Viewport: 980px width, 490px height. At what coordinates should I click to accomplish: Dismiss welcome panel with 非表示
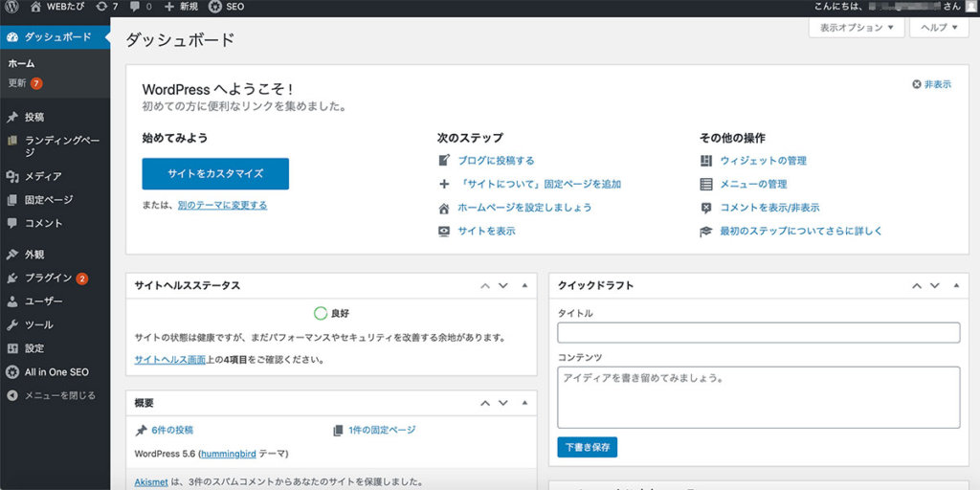[932, 84]
